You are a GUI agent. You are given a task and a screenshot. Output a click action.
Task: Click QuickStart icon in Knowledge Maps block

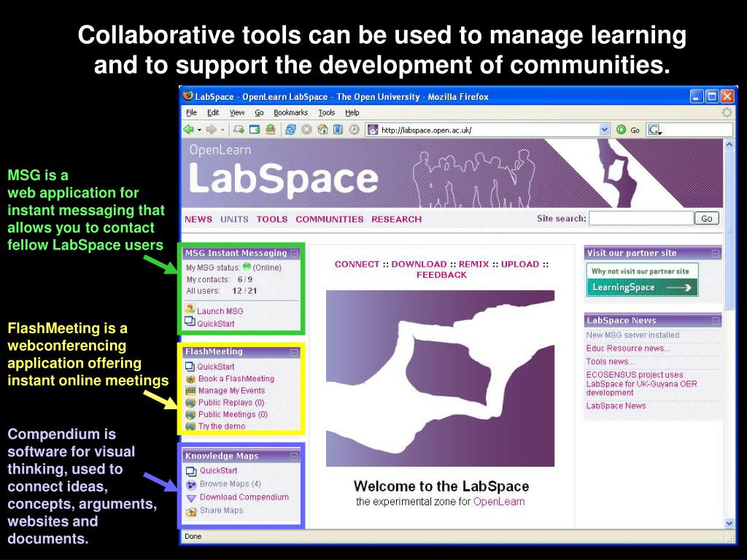coord(191,471)
